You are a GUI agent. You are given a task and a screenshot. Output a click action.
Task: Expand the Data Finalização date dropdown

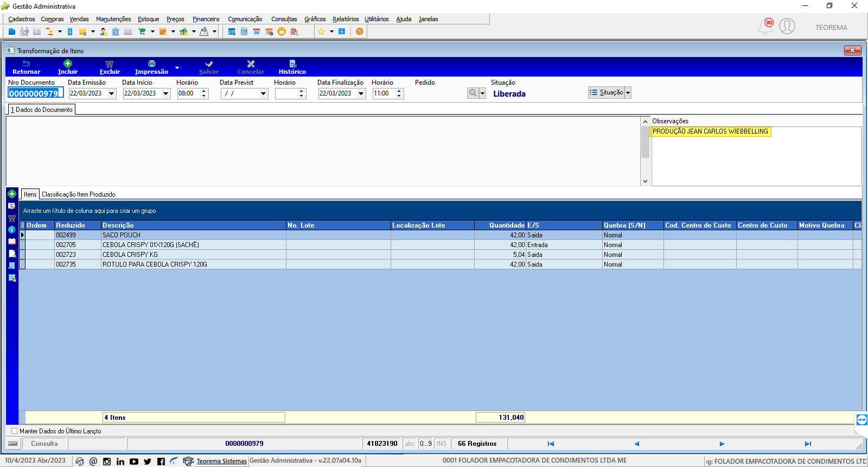[361, 93]
